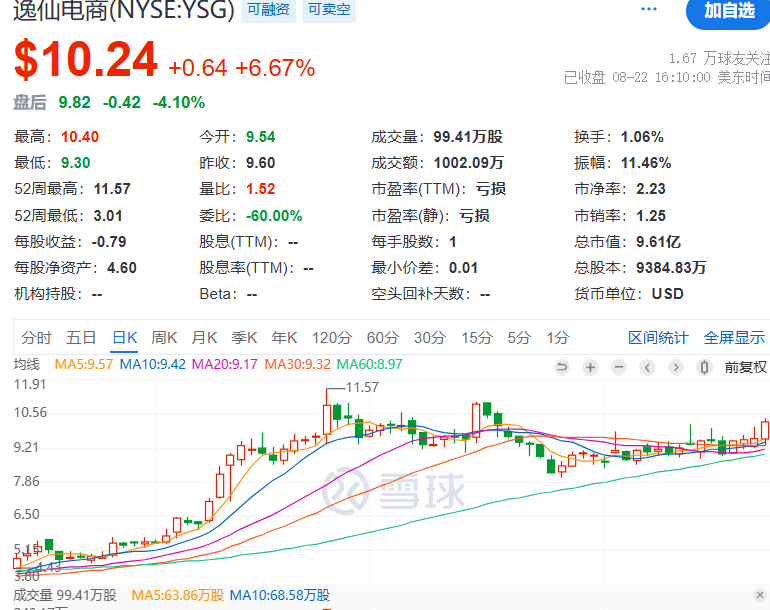Click volume MA5:63.86万股 label
This screenshot has width=770, height=610.
pyautogui.click(x=177, y=595)
